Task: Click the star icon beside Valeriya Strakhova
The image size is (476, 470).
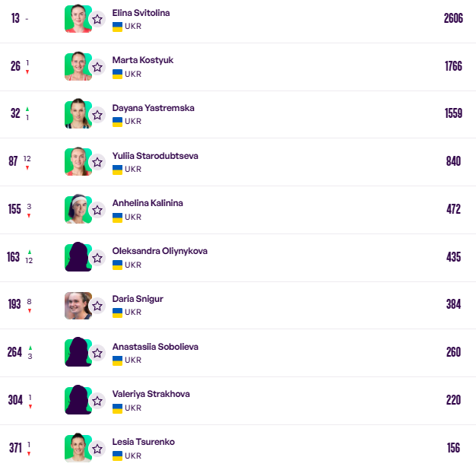Action: [97, 401]
